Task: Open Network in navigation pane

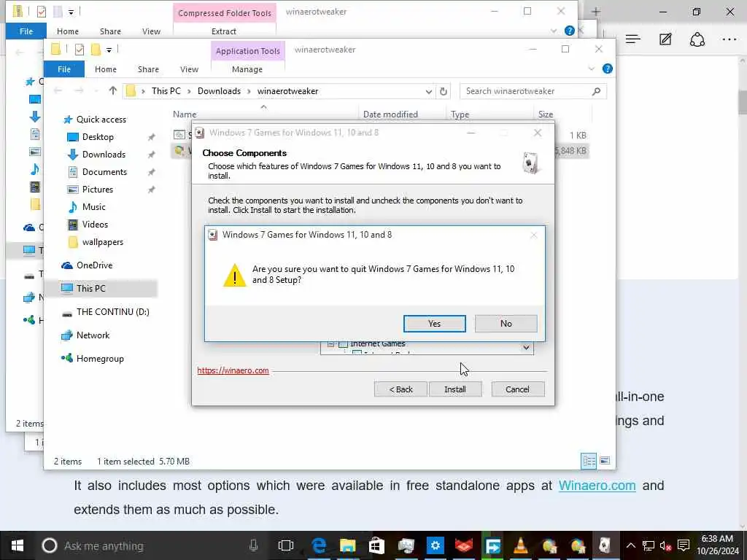Action: coord(93,335)
